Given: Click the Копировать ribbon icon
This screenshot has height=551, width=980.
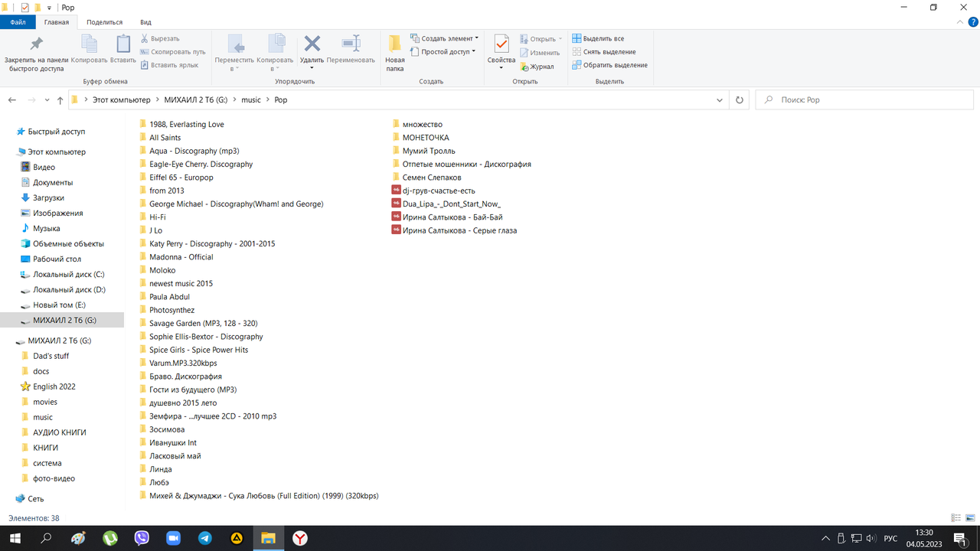Looking at the screenshot, I should 90,49.
